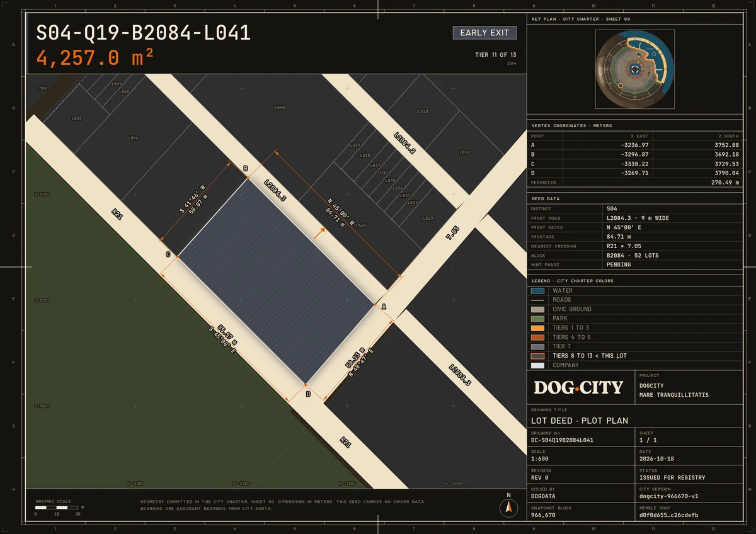
Task: Click the revision value REV 0
Action: tap(541, 477)
